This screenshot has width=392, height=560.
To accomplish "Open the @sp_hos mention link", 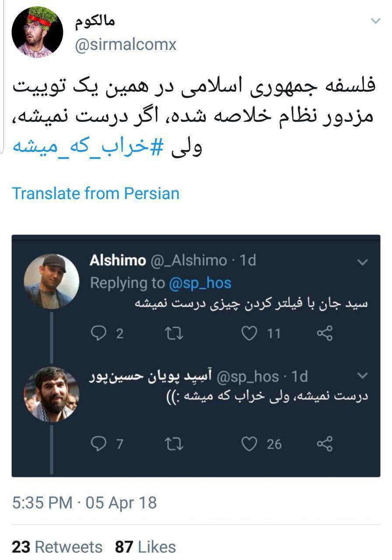I will 200,283.
